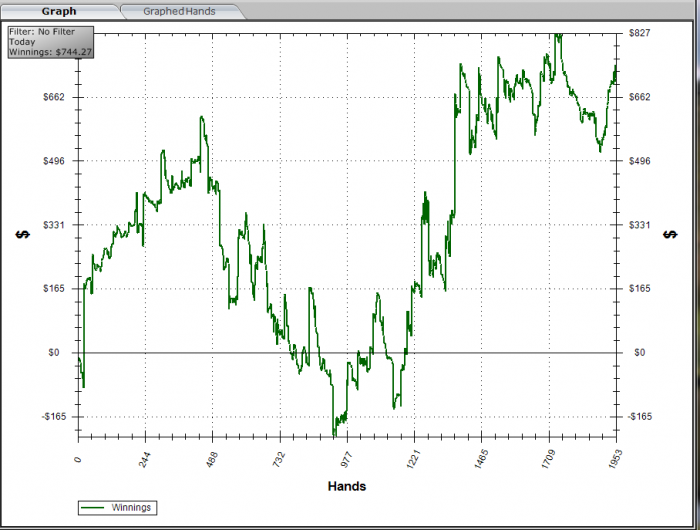Click the 244 hands axis label
The height and width of the screenshot is (530, 700).
145,460
